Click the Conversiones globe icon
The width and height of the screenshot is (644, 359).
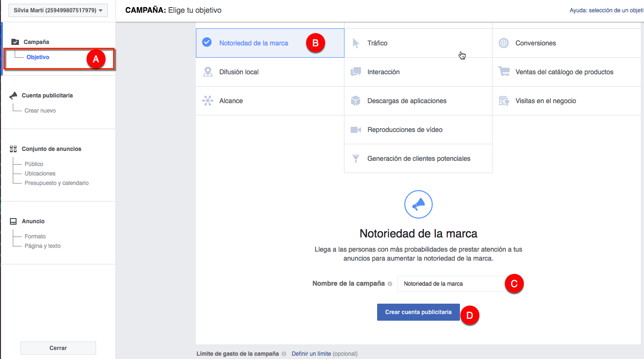coord(503,43)
